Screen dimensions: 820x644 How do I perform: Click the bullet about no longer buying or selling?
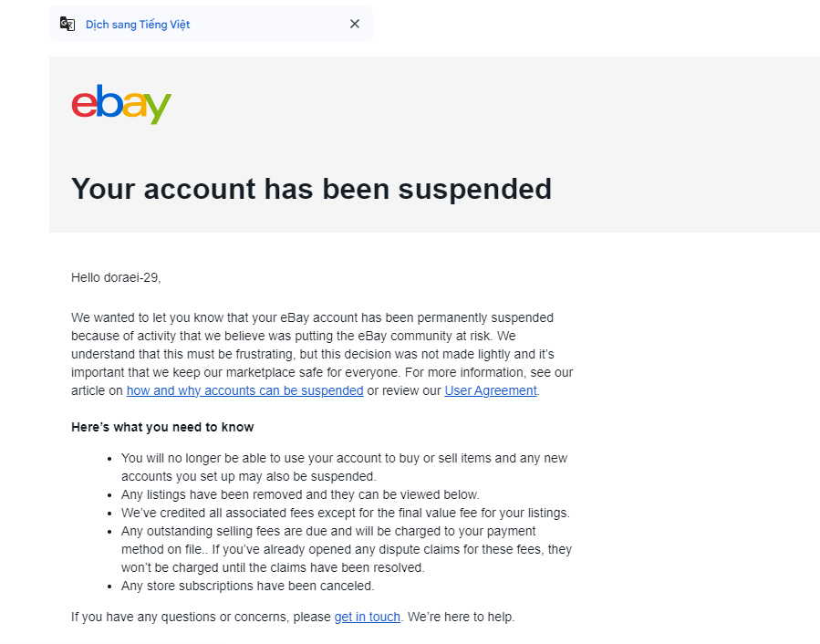click(x=344, y=467)
